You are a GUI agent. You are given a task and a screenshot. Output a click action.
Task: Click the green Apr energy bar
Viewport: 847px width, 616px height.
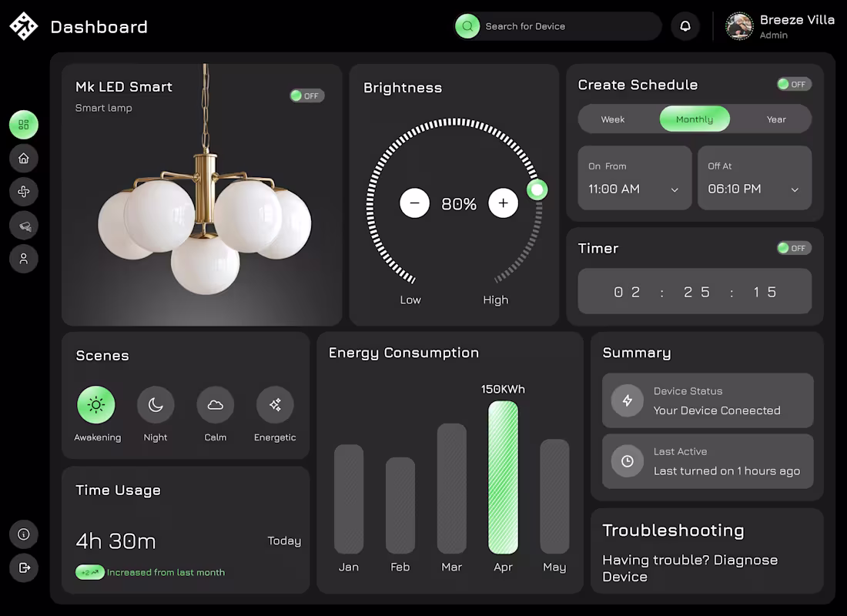click(503, 477)
